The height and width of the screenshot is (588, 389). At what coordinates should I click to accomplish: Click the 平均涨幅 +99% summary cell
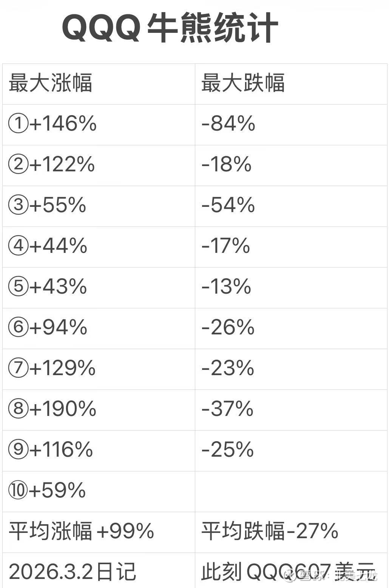(81, 531)
